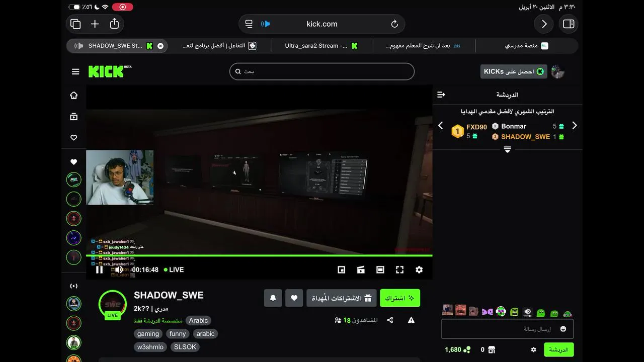The height and width of the screenshot is (362, 644).
Task: Open the emoji picker in chat
Action: coord(563,329)
